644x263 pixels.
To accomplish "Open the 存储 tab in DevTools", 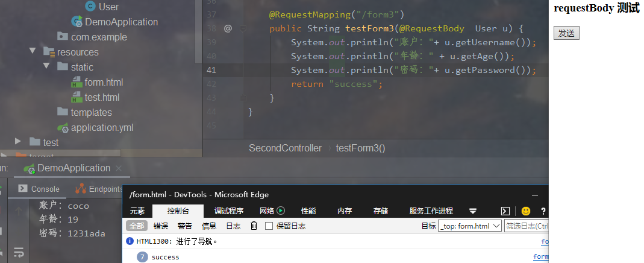I will [381, 211].
